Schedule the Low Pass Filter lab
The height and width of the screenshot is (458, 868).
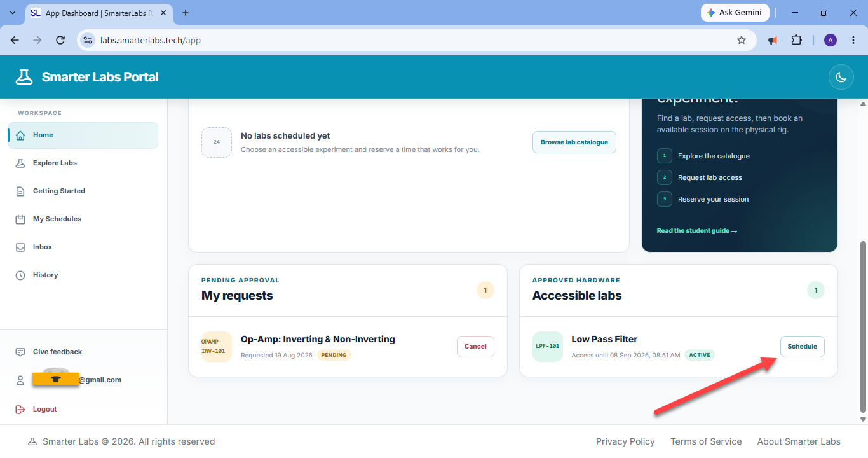tap(802, 347)
